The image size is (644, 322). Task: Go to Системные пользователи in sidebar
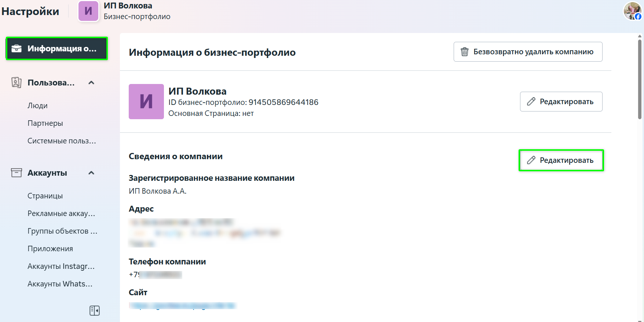pos(62,141)
